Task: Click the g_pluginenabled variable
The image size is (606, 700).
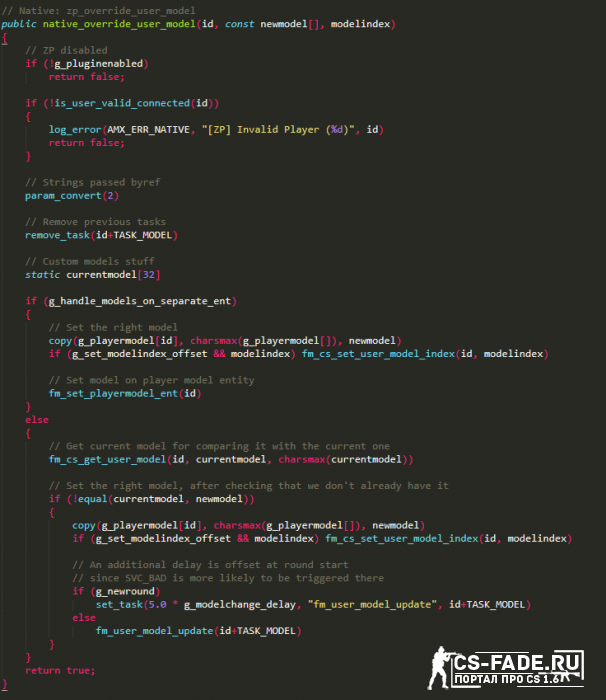Action: (98, 63)
